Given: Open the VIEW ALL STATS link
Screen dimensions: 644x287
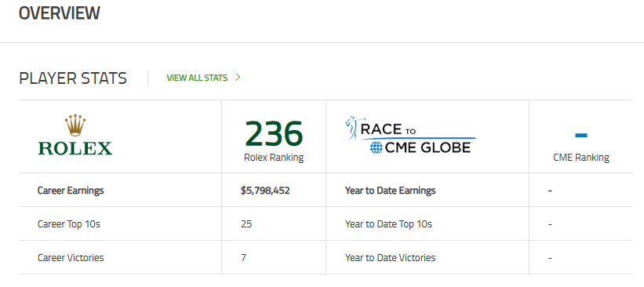Looking at the screenshot, I should pos(197,78).
